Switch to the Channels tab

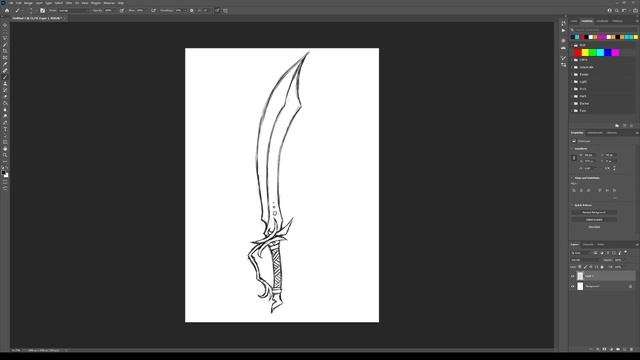[x=588, y=244]
